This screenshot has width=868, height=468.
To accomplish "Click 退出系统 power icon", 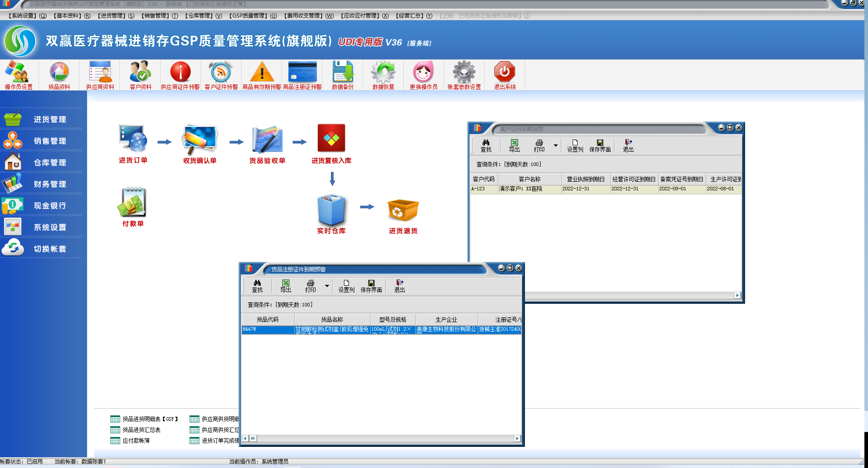I will pyautogui.click(x=505, y=75).
